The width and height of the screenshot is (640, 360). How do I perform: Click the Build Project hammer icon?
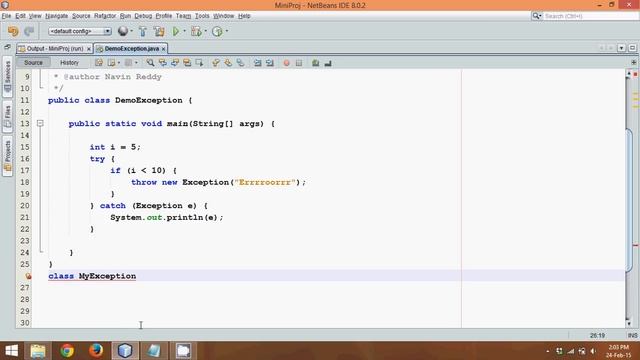[142, 31]
